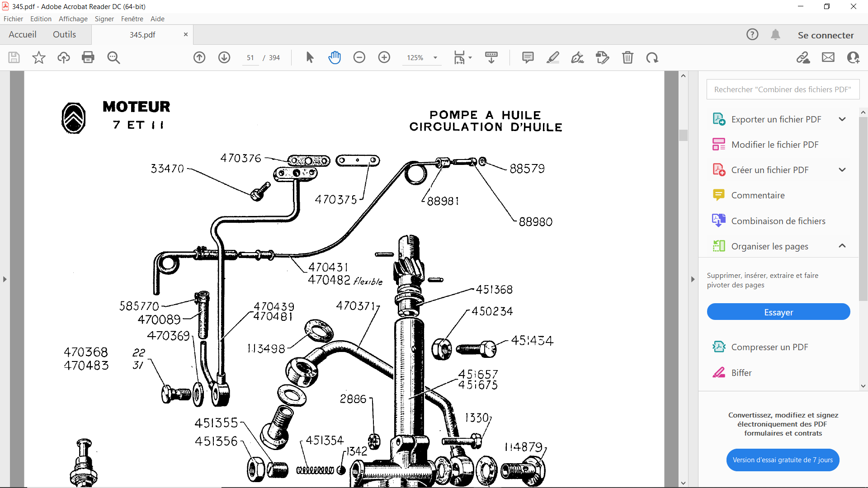
Task: Go to next page arrow
Action: 224,57
